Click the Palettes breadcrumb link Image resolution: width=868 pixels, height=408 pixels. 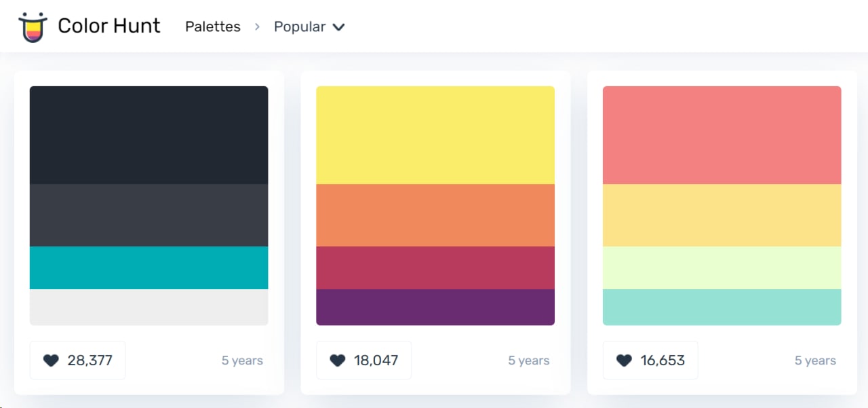tap(213, 26)
